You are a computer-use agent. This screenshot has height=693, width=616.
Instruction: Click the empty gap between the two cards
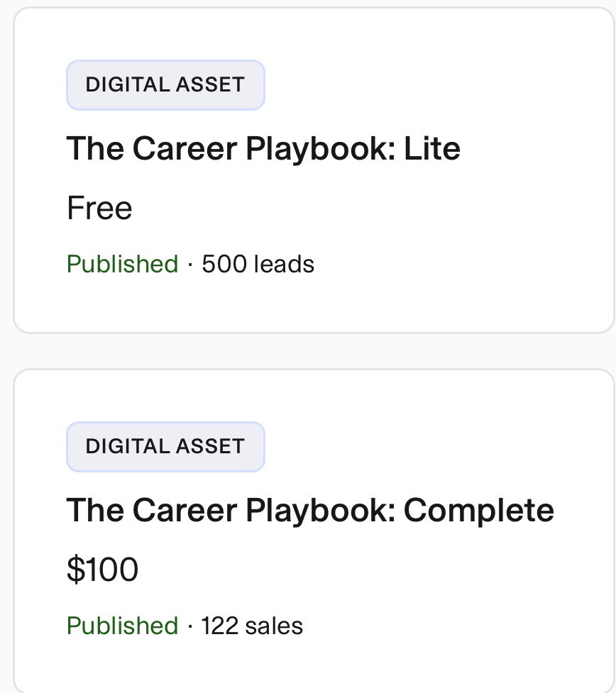(314, 351)
